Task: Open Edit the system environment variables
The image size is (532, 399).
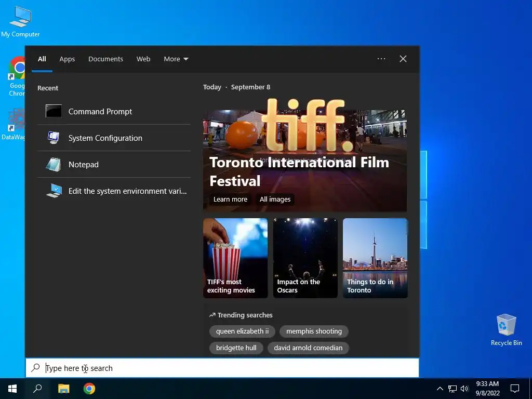Action: pos(114,191)
